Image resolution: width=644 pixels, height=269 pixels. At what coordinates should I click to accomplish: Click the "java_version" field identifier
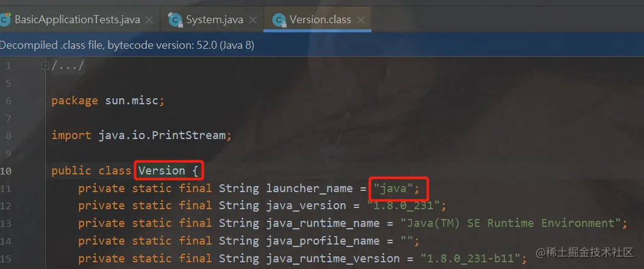coord(306,206)
